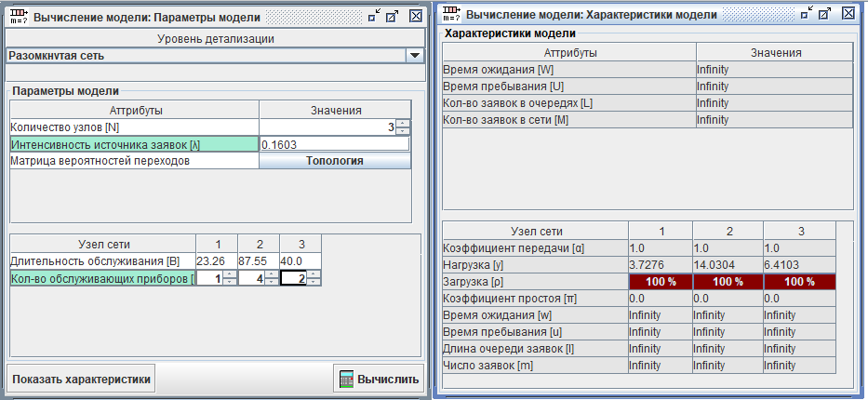The width and height of the screenshot is (868, 400).
Task: Click node 1 Загрузка 100 % red cell
Action: point(661,282)
